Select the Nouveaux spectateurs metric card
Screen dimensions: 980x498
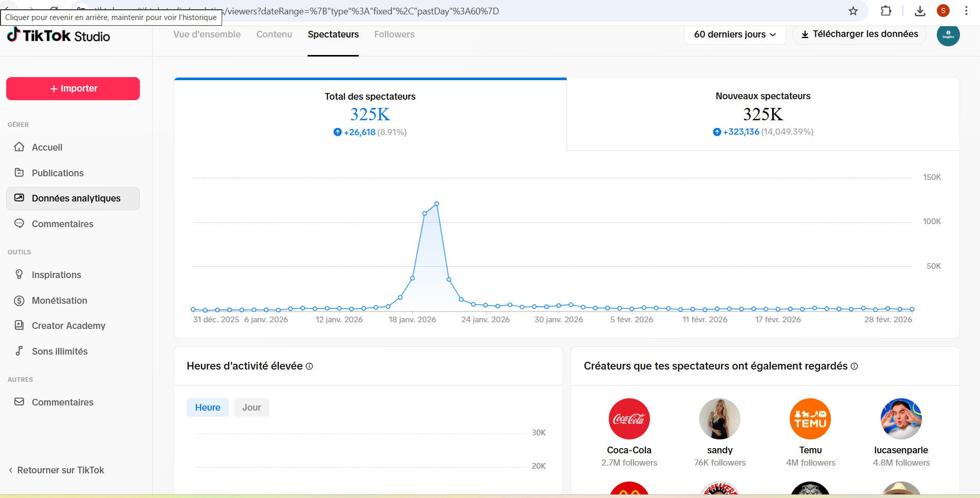click(x=763, y=114)
